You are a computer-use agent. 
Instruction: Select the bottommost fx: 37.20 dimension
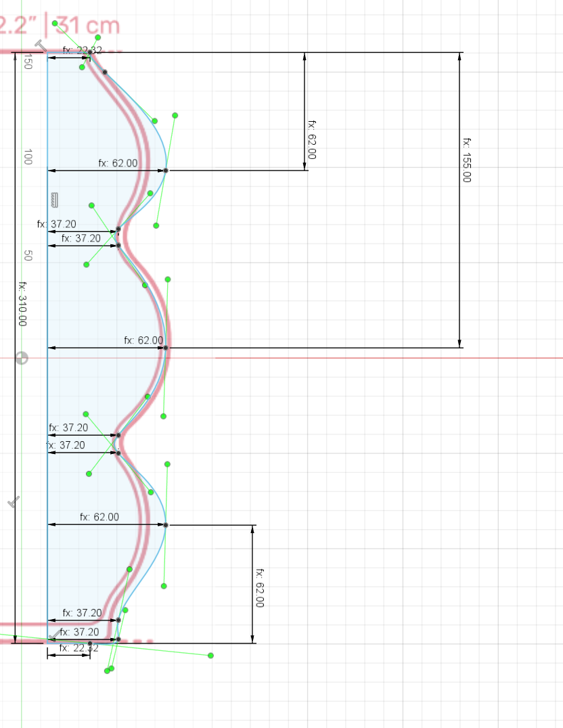pos(79,632)
